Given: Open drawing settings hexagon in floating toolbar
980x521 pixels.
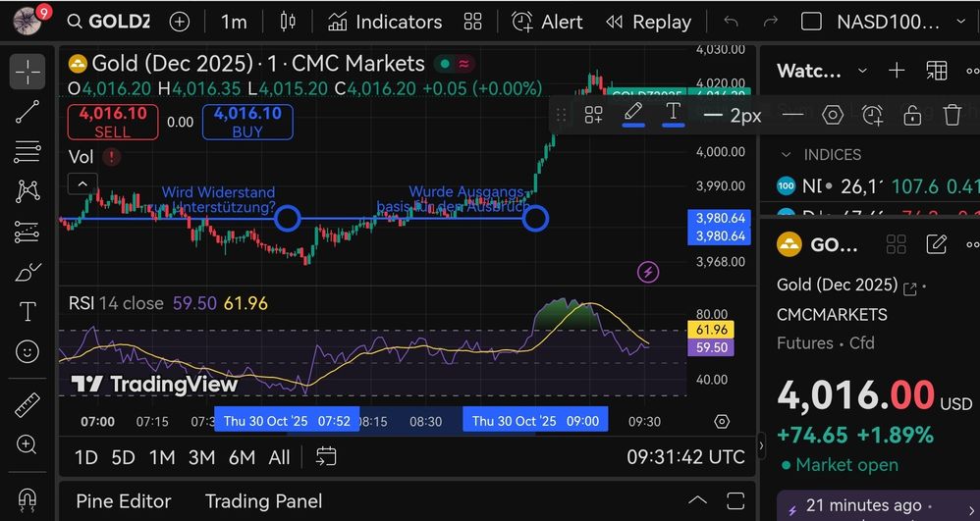Looking at the screenshot, I should [x=833, y=115].
